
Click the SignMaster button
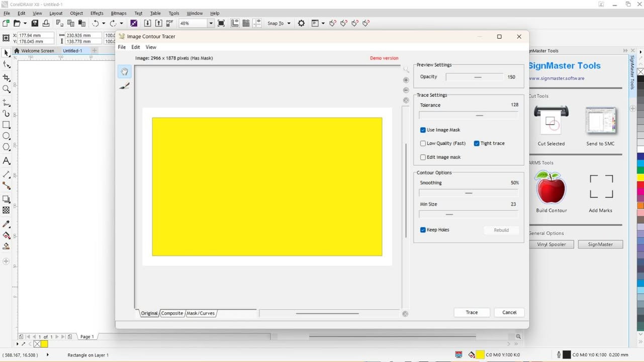pos(600,244)
